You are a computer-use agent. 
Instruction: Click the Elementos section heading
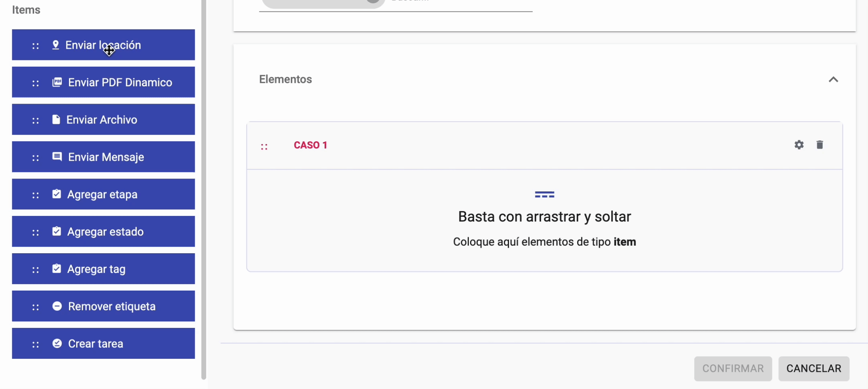pyautogui.click(x=285, y=79)
